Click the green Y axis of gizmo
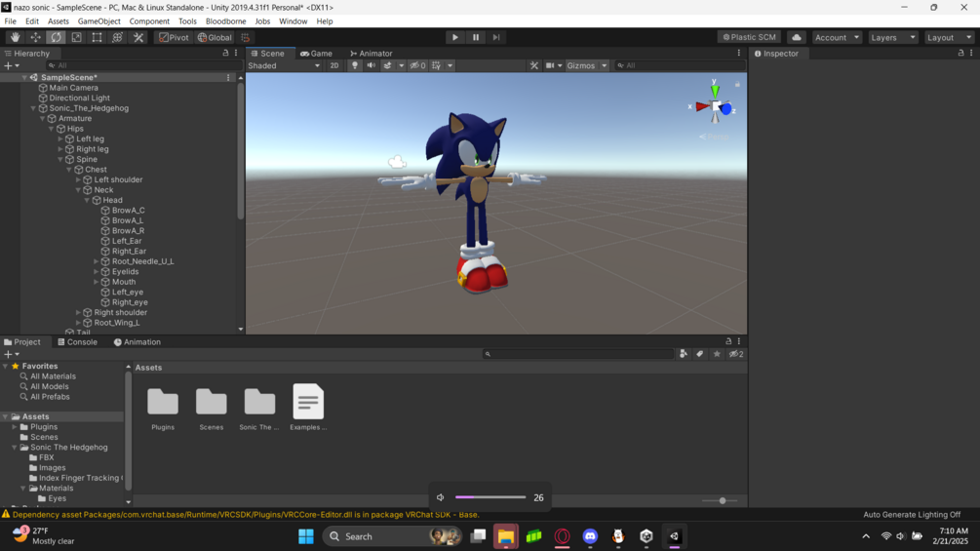Image resolution: width=980 pixels, height=551 pixels. point(715,90)
